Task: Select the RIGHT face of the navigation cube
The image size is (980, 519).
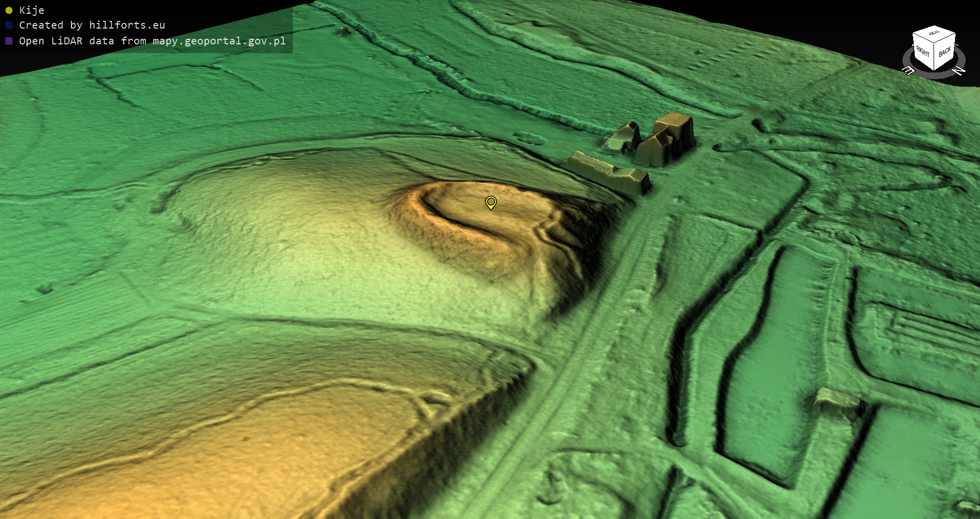Action: click(923, 52)
